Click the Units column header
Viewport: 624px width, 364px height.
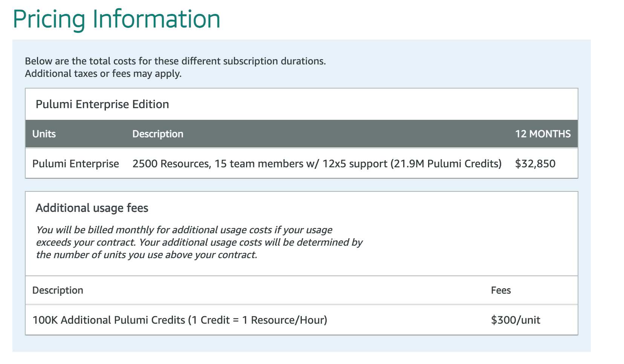click(x=44, y=134)
